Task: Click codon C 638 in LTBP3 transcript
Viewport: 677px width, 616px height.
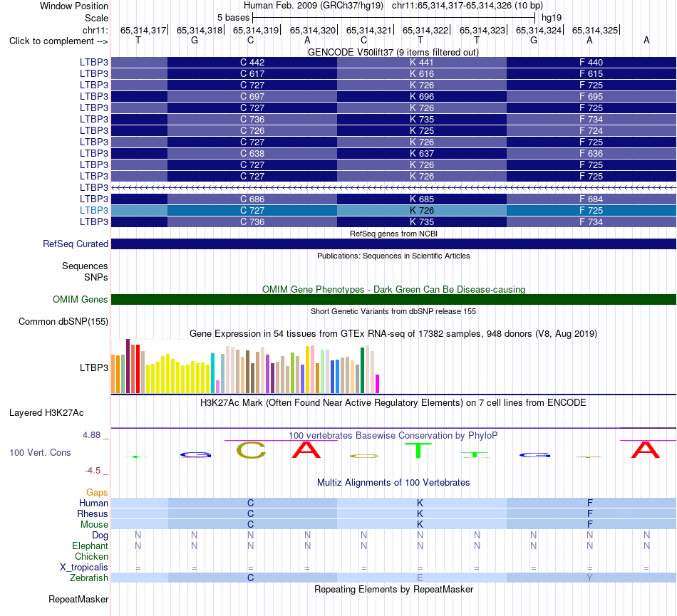Action: [252, 154]
